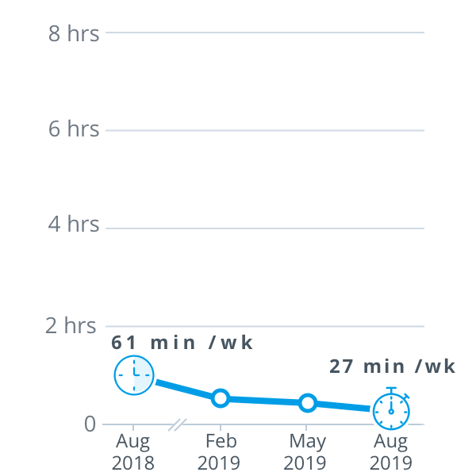
Task: Click the stopwatch icon at Aug 2019
Action: click(x=391, y=410)
